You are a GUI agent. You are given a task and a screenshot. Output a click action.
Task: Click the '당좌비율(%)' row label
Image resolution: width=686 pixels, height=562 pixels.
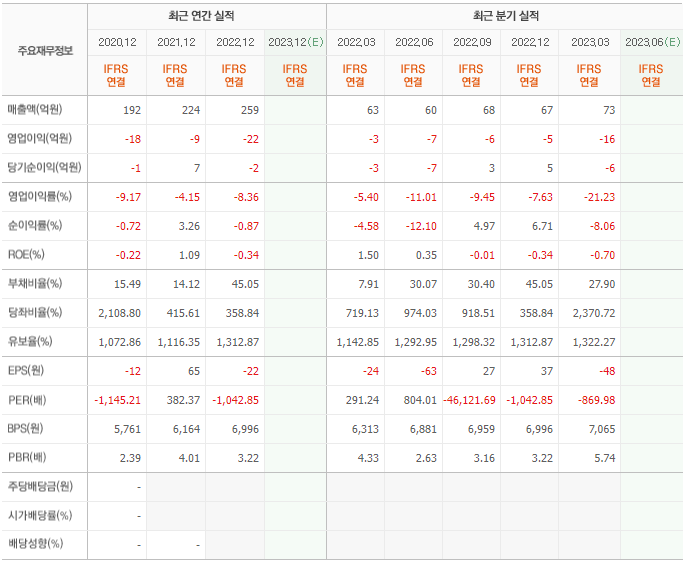point(35,313)
